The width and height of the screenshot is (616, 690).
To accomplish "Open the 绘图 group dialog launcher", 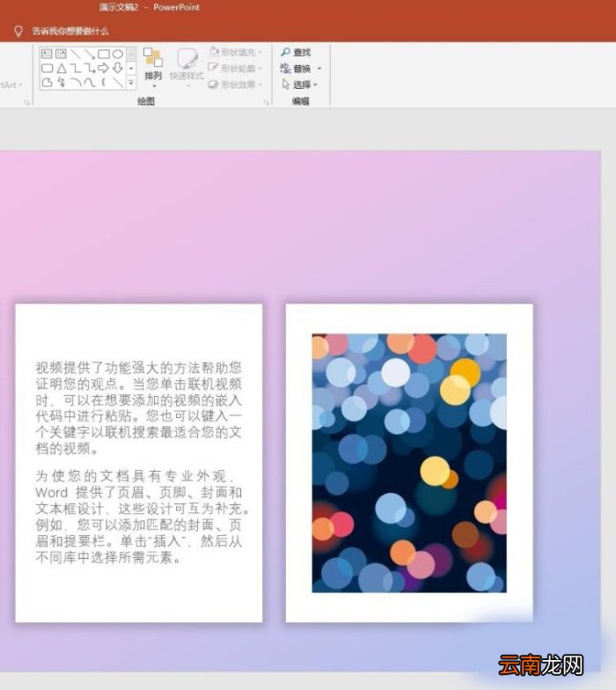I will (266, 102).
